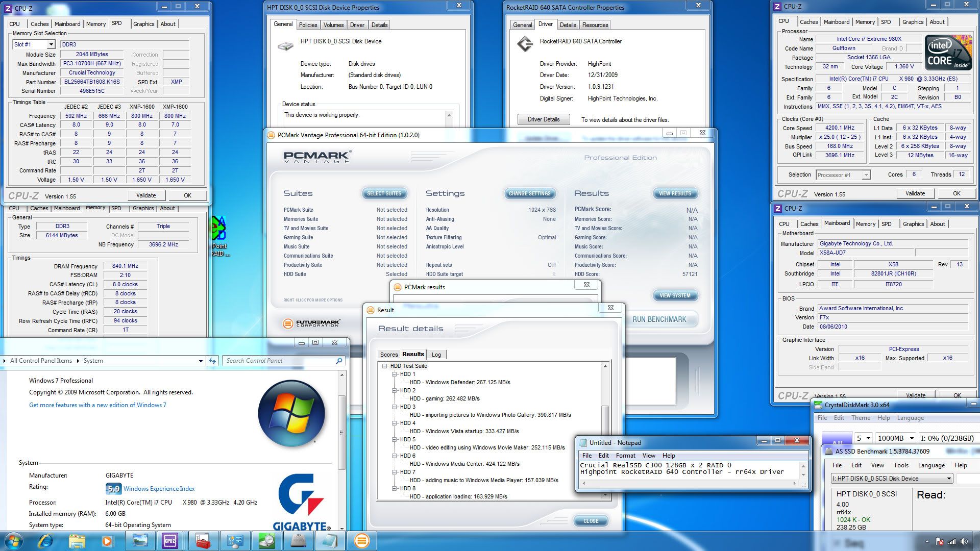The height and width of the screenshot is (551, 980).
Task: Switch to CPU-Z via its purple taskbar icon
Action: [x=170, y=541]
